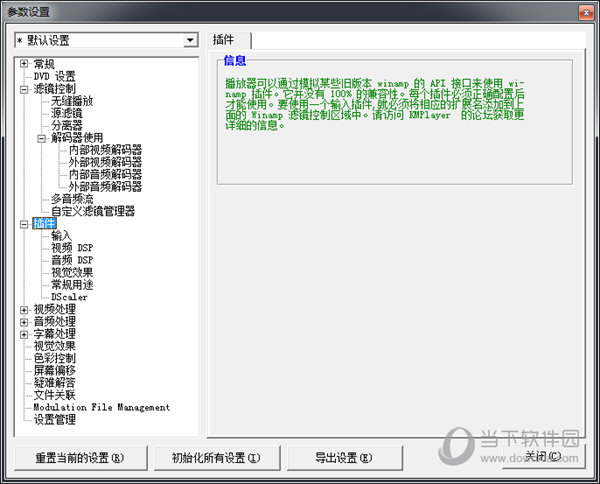Click 初始化所有设置 button

215,458
